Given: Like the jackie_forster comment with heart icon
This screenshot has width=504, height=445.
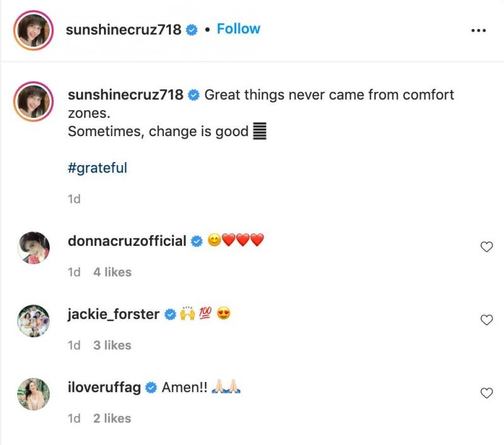Looking at the screenshot, I should 486,320.
